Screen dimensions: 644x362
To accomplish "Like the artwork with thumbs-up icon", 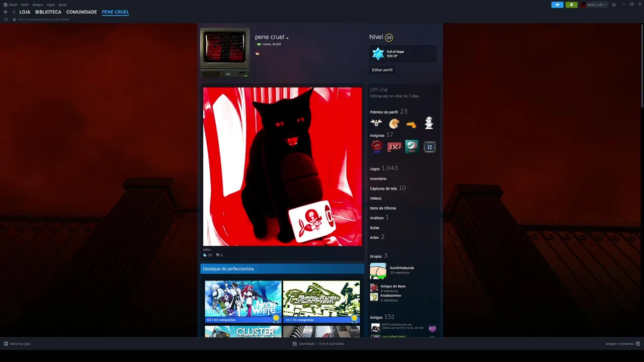I will point(205,255).
